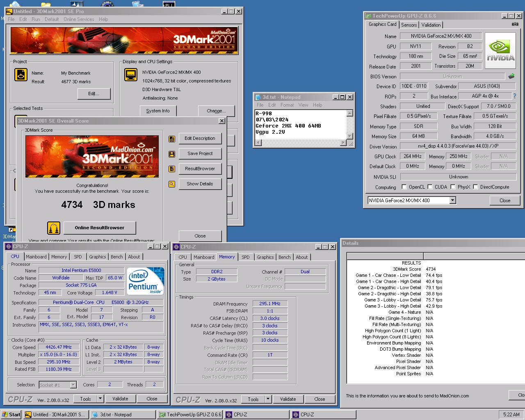Click the Notepad horizontal scrollbar right arrow
This screenshot has width=525, height=420.
pos(343,143)
